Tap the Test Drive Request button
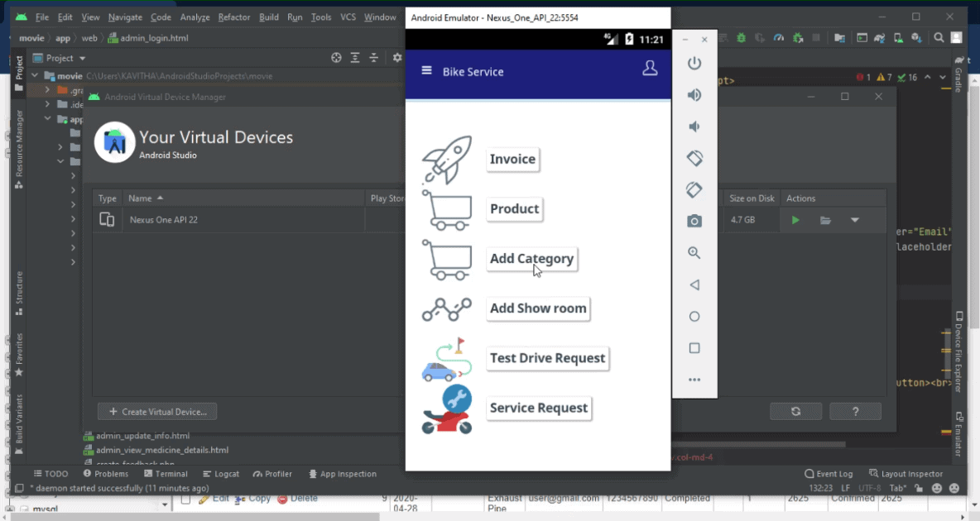This screenshot has height=521, width=980. [x=547, y=358]
